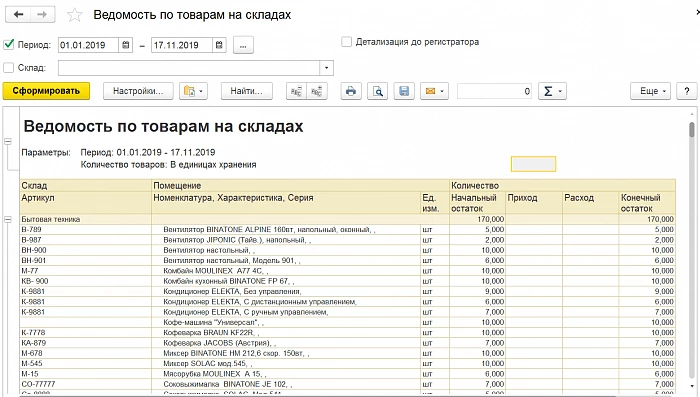
Task: Go back with the left arrow button
Action: pos(18,15)
